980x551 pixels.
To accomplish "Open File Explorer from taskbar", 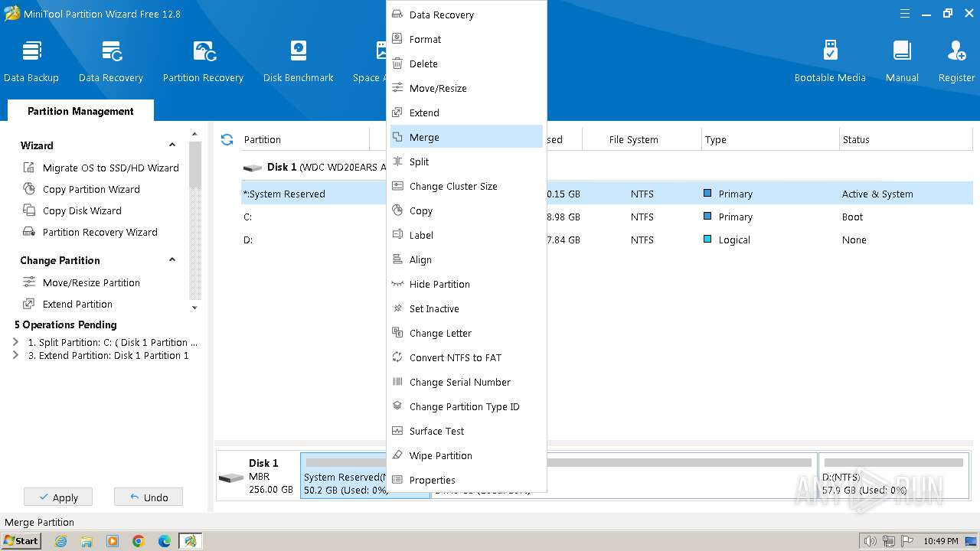I will point(87,541).
